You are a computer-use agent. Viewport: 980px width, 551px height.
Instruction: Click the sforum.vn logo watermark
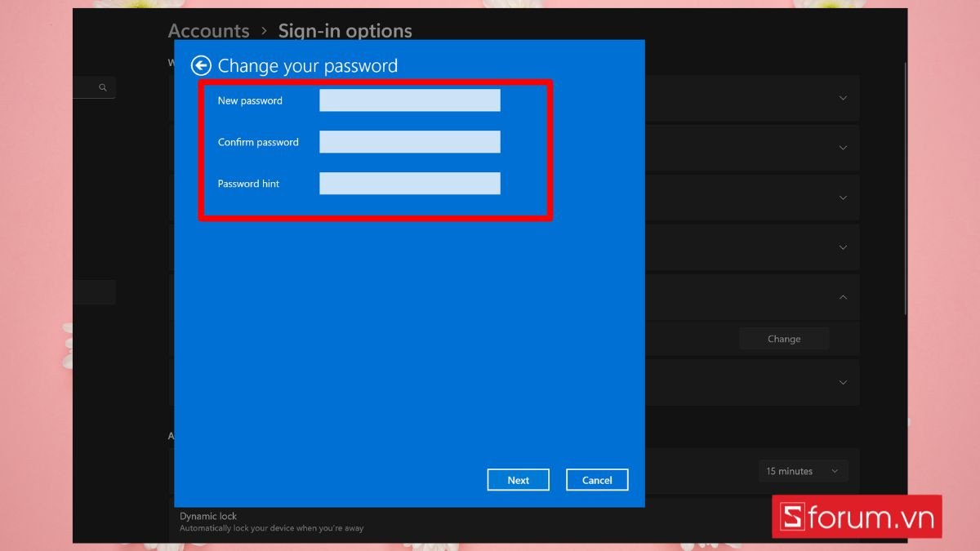pyautogui.click(x=857, y=516)
